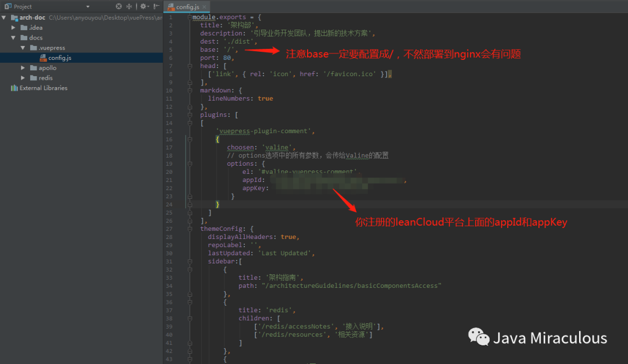Screen dimensions: 628x364
Task: Click the '/favicon.ico' href string
Action: [x=350, y=74]
